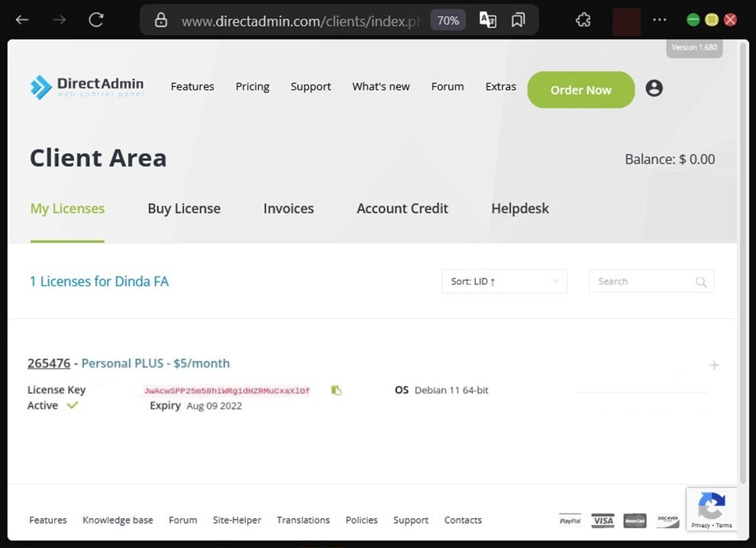Click Personal PLUS - $5/month link
Viewport: 756px width, 548px height.
155,363
